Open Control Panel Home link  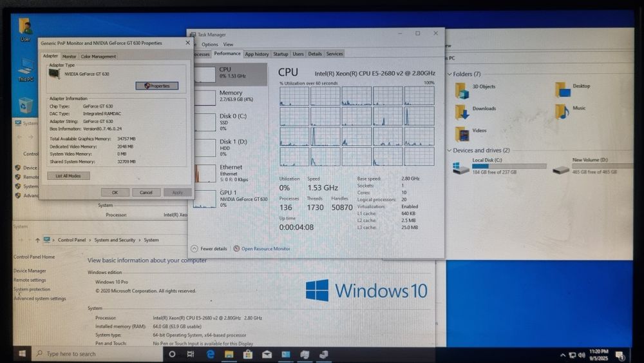[x=34, y=257]
